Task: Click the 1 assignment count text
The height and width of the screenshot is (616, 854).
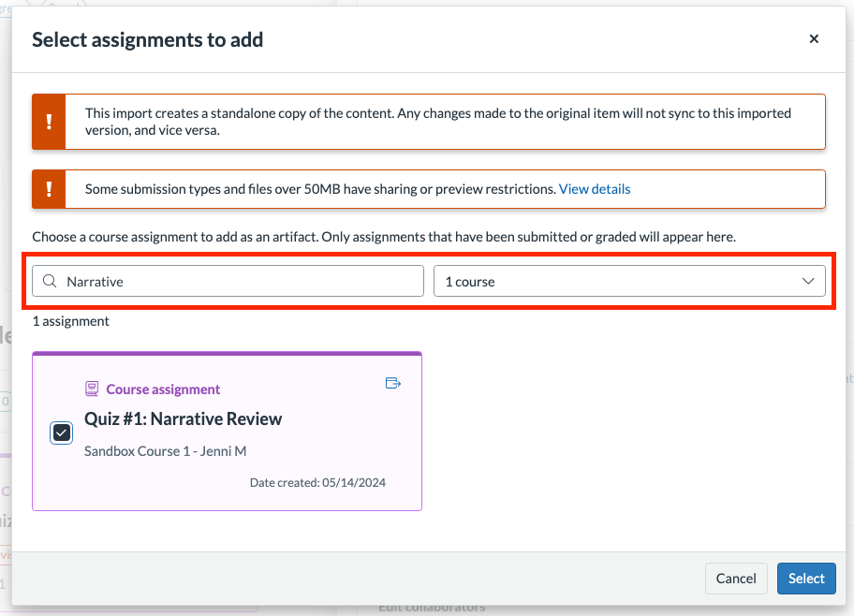Action: click(71, 321)
